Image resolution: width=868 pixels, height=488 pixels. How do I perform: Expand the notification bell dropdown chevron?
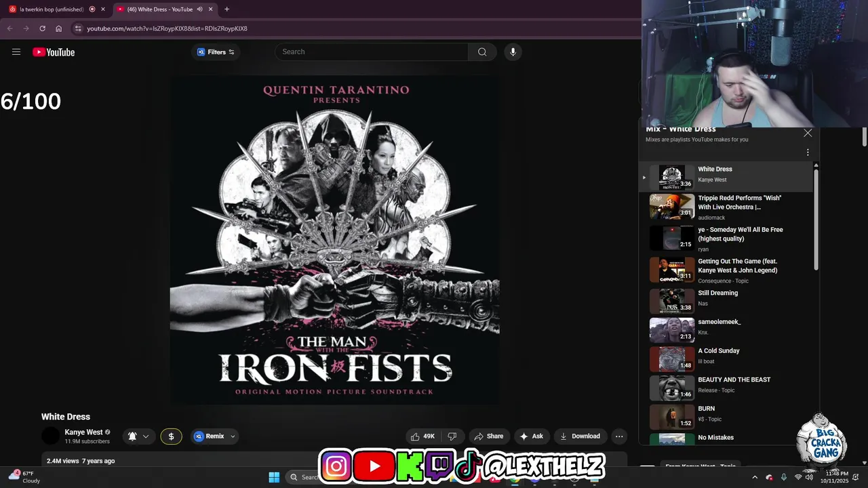click(145, 436)
